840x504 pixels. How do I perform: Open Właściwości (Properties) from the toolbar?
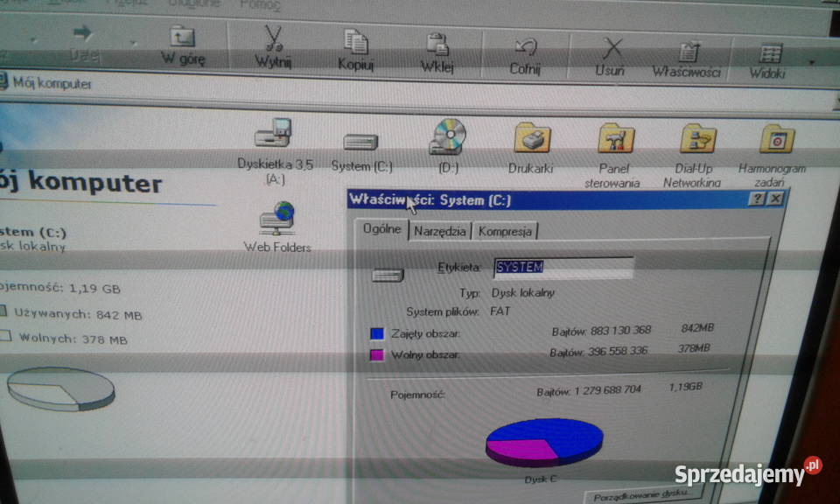tap(687, 58)
